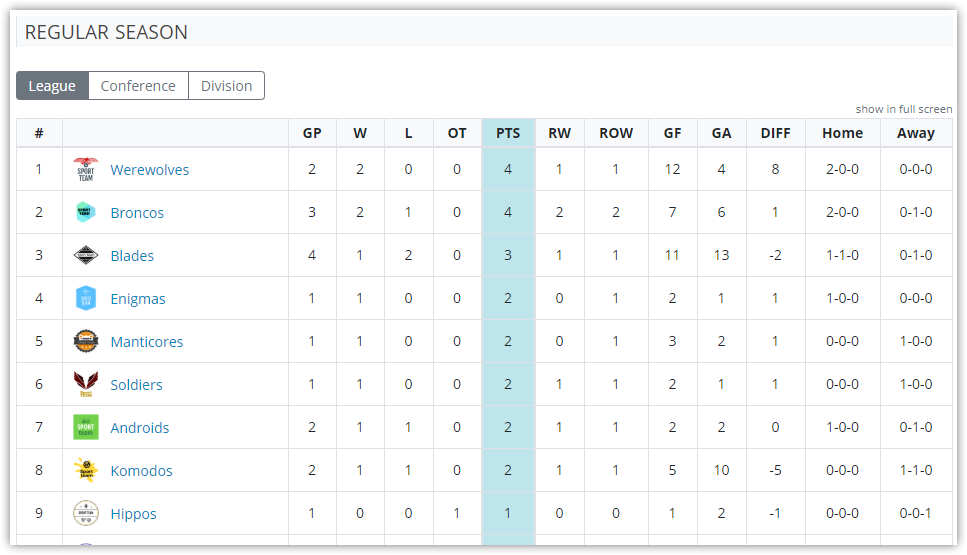Viewport: 967px width, 555px height.
Task: Open the Werewolves team link
Action: point(150,170)
